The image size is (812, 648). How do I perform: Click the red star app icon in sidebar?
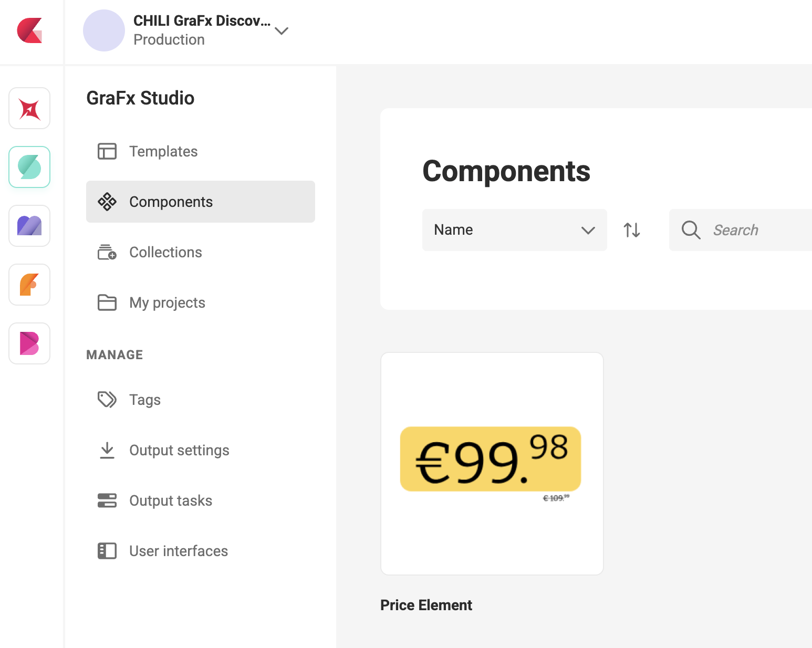click(29, 108)
